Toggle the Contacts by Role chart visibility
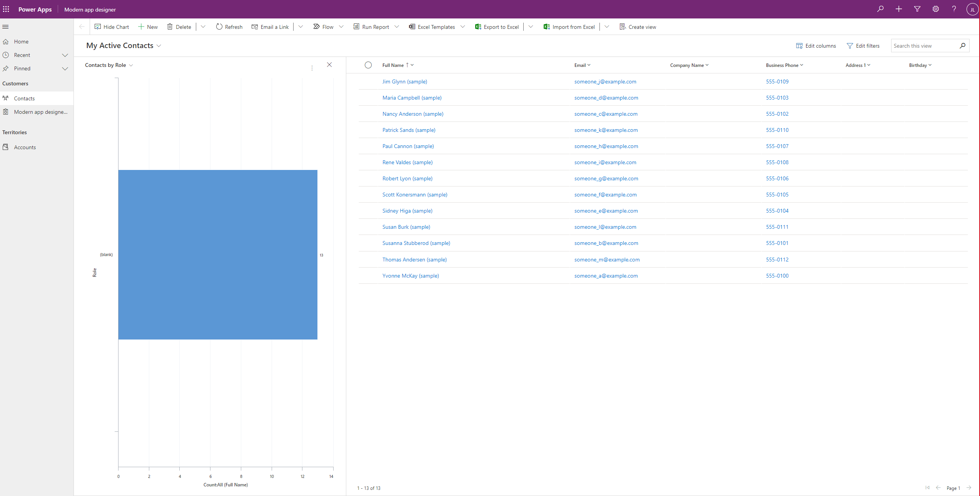This screenshot has width=980, height=496. point(111,27)
